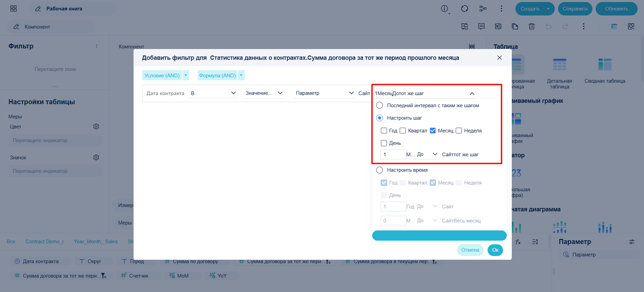Switch to Contract Demo_r tab
This screenshot has height=292, width=644.
click(45, 242)
